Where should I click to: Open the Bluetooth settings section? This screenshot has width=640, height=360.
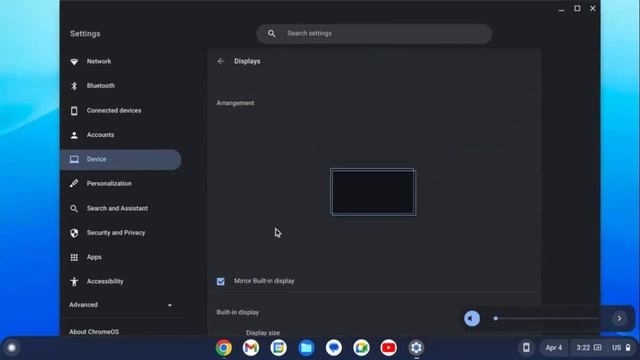pyautogui.click(x=121, y=86)
